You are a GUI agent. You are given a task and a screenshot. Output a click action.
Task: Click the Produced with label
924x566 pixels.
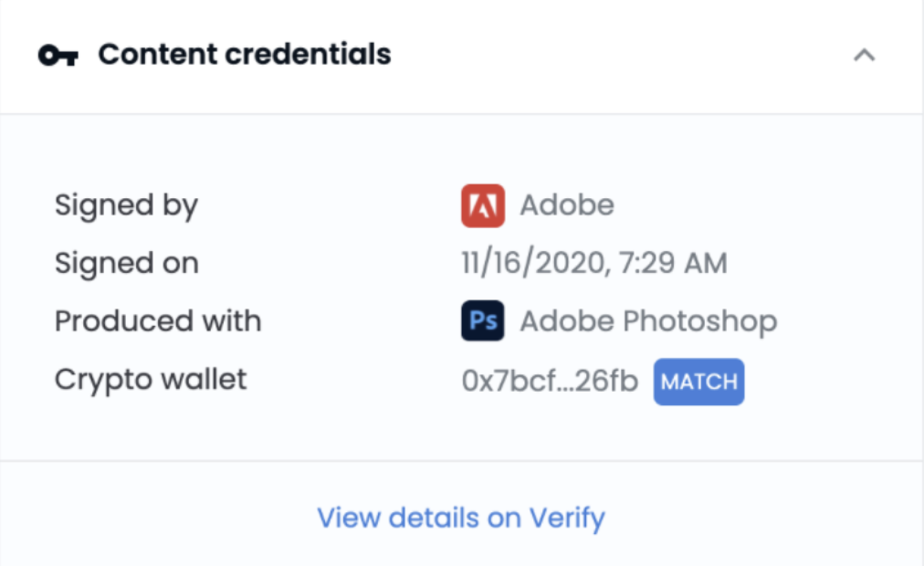[158, 321]
